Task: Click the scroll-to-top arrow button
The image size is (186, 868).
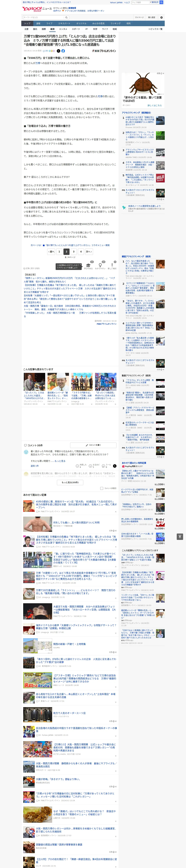Action: pyautogui.click(x=180, y=536)
